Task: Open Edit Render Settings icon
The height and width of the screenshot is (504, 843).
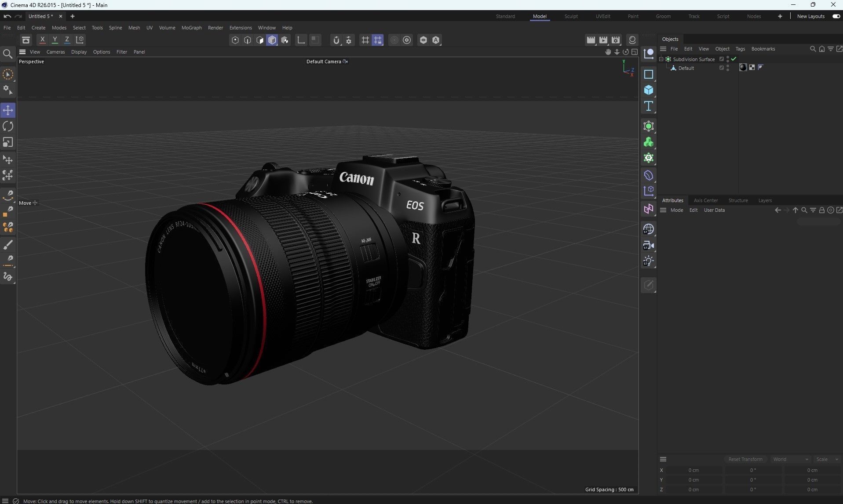Action: click(x=616, y=40)
